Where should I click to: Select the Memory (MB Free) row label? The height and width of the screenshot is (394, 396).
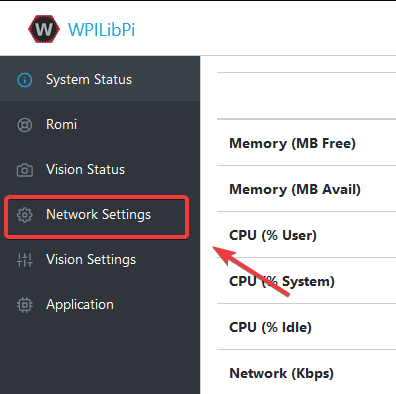tap(292, 143)
